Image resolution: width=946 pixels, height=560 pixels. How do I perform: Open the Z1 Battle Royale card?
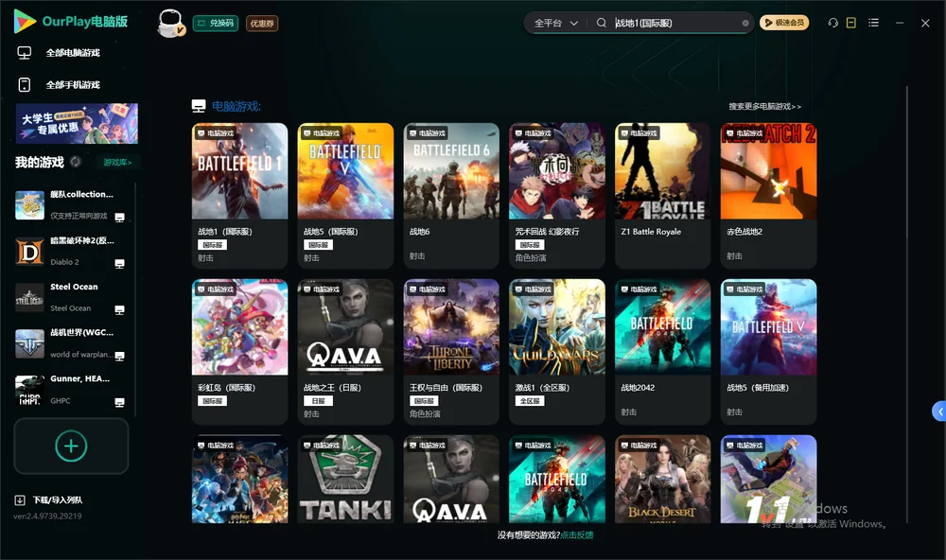662,196
